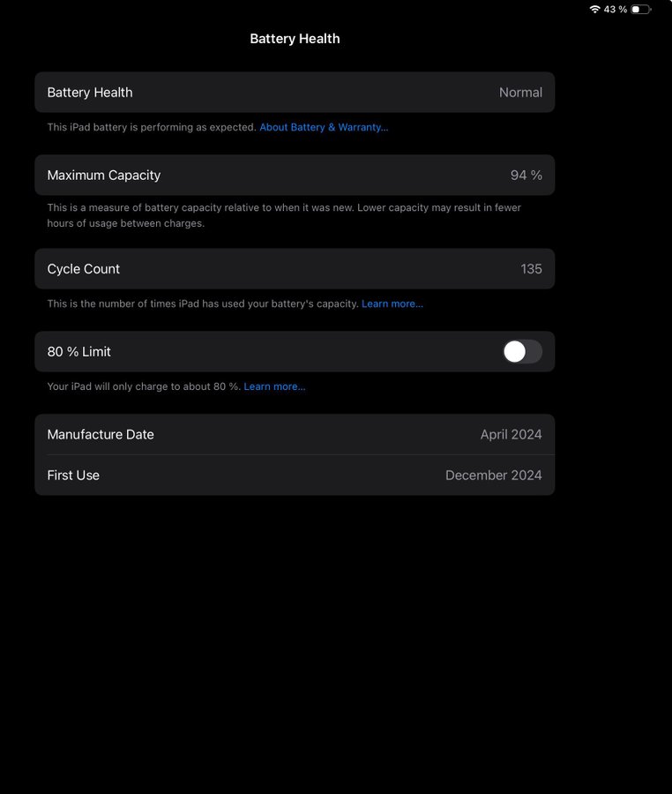Tap the 43 % battery percentage indicator

[616, 9]
